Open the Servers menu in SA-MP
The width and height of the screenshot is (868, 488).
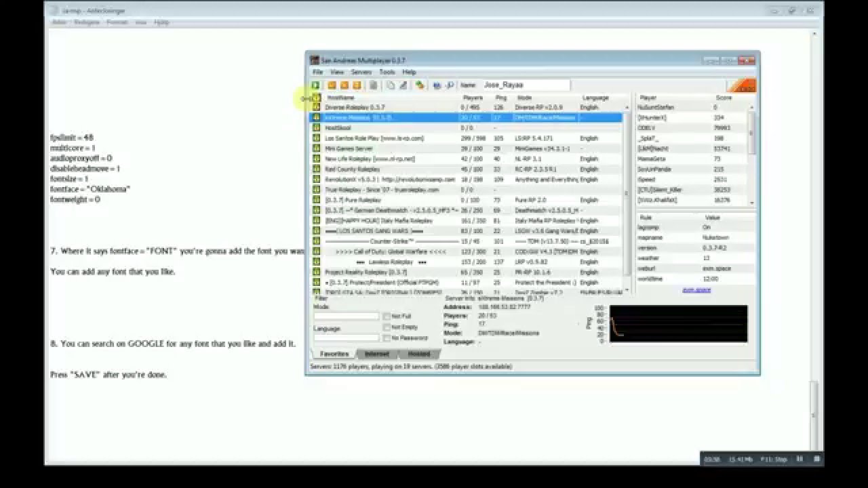pyautogui.click(x=361, y=72)
